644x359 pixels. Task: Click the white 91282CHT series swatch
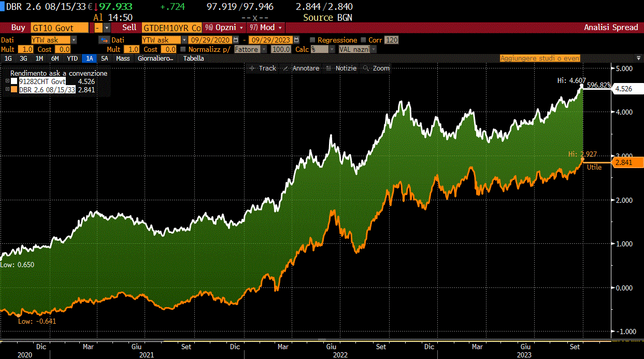[14, 81]
